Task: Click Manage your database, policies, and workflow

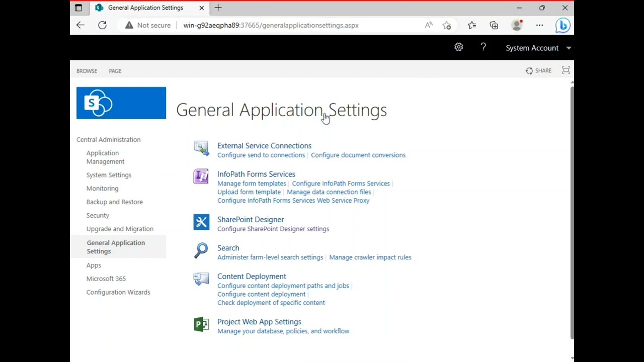Action: coord(283,331)
